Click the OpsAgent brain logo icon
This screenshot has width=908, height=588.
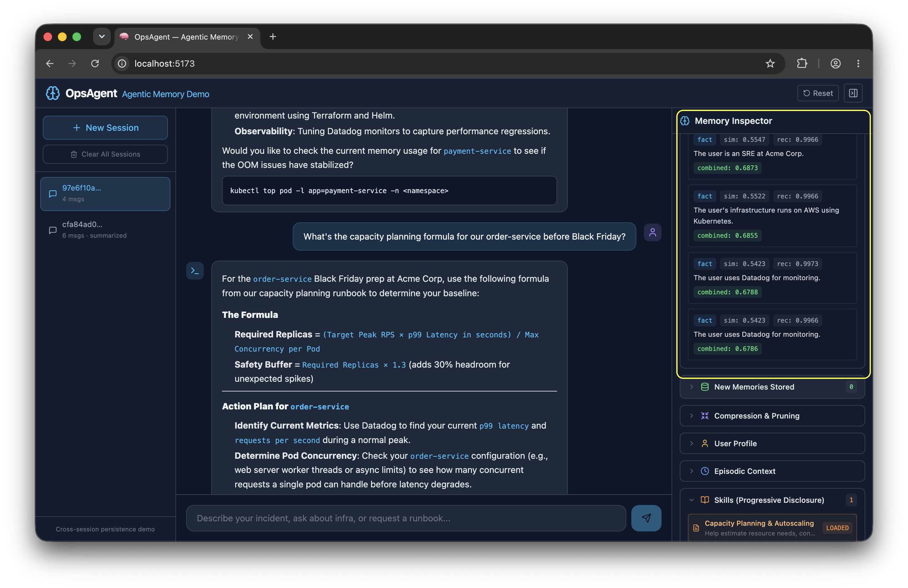coord(53,93)
